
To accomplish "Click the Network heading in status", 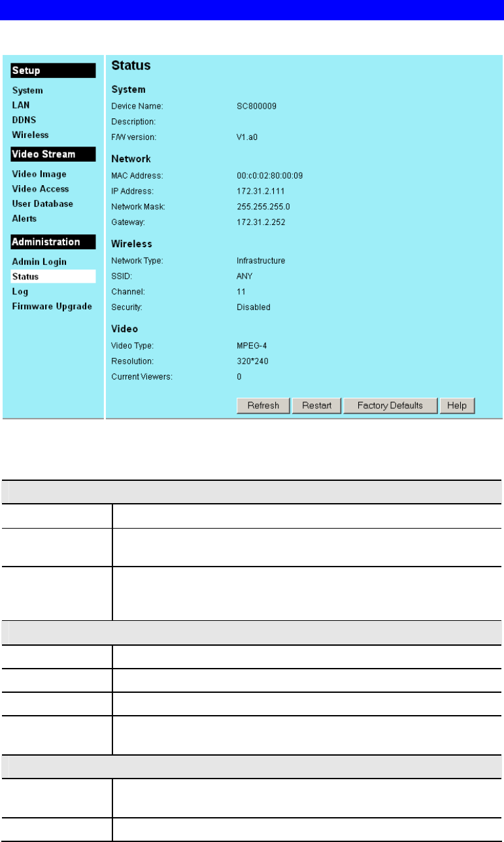I will click(x=131, y=159).
